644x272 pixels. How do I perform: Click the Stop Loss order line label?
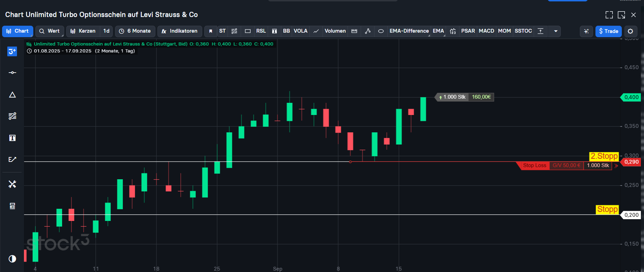[x=534, y=165]
